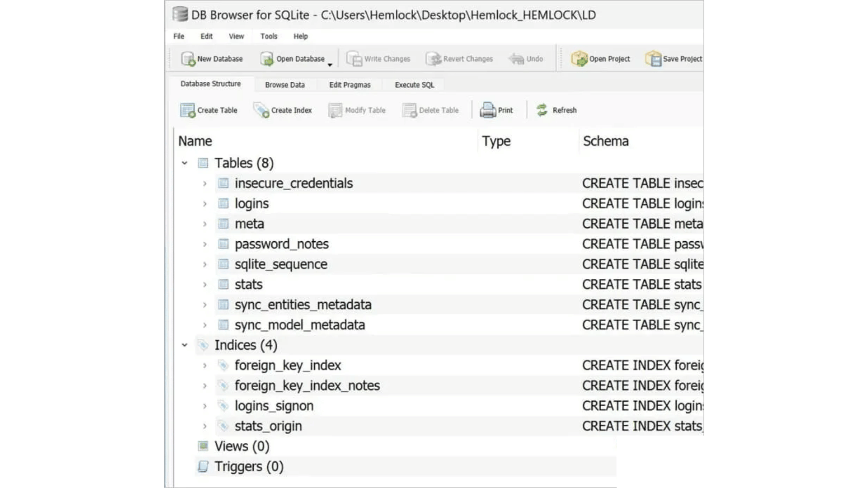This screenshot has width=868, height=488.
Task: Select the foreign_key_index_notes index name
Action: [x=307, y=386]
